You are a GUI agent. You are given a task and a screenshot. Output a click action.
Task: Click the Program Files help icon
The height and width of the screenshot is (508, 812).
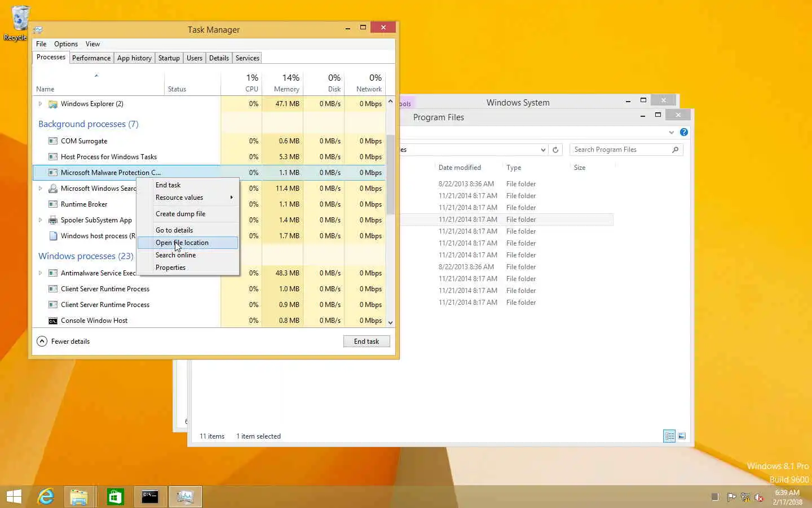[x=684, y=132]
